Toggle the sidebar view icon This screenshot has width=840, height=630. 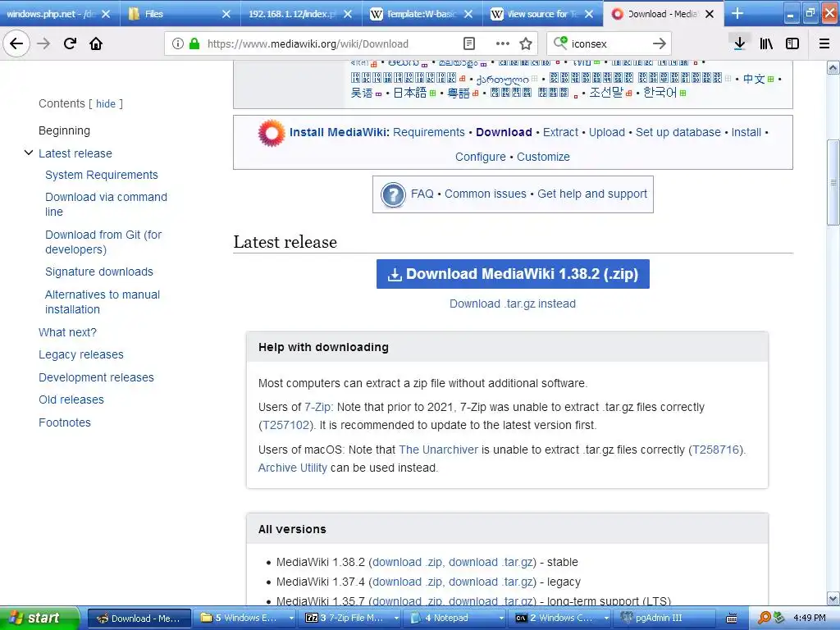pyautogui.click(x=792, y=43)
